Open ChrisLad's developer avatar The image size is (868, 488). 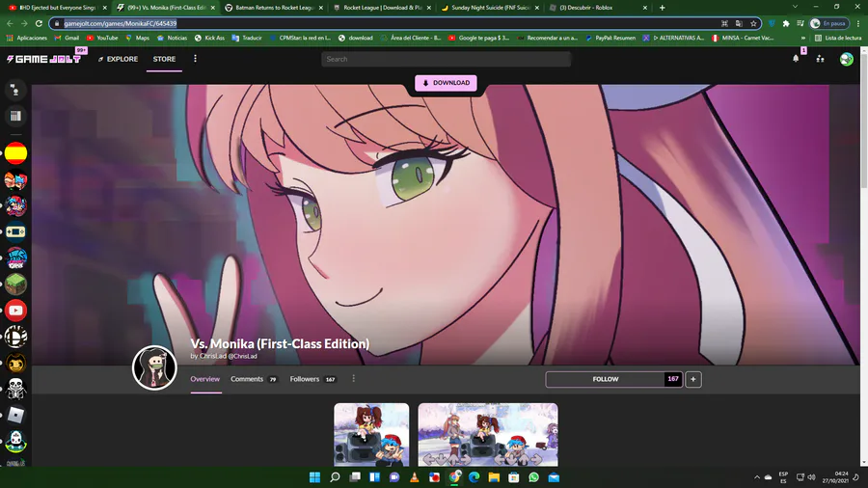tap(154, 367)
